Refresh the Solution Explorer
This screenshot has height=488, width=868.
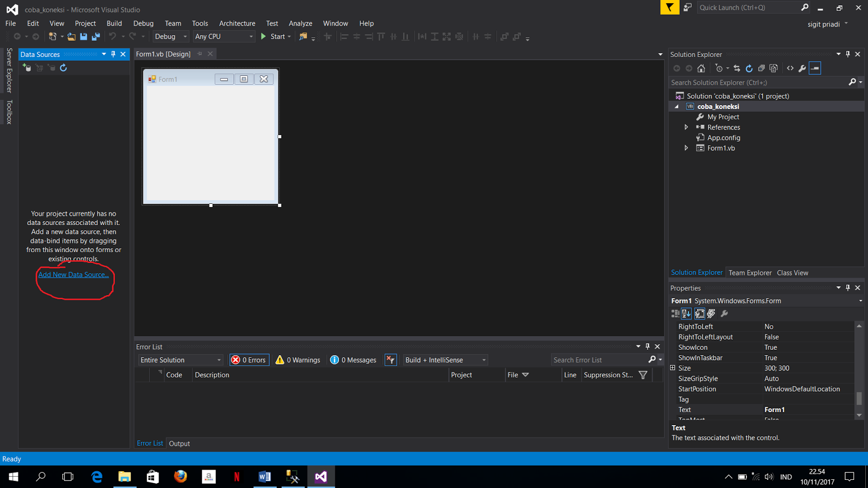click(x=749, y=68)
